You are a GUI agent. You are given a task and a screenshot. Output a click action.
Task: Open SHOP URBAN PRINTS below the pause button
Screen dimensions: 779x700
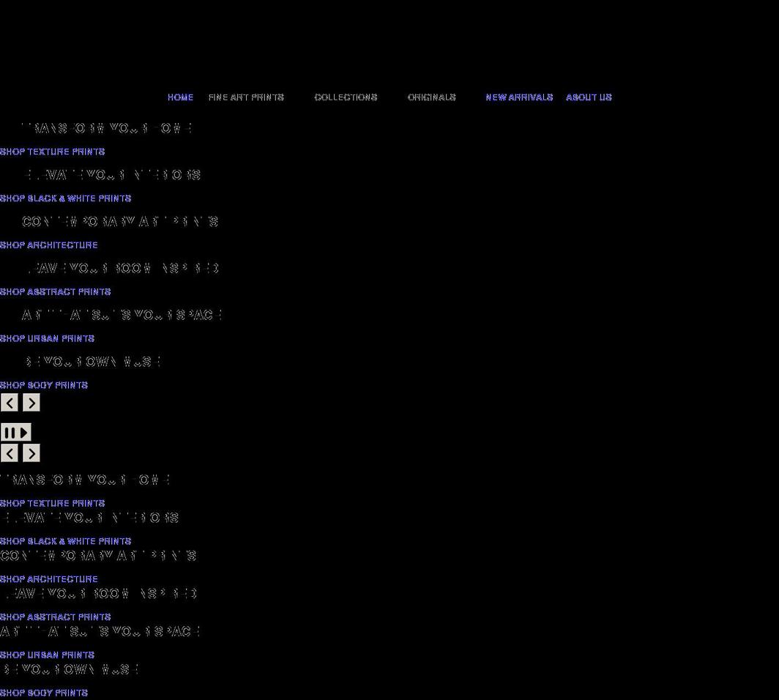pos(47,655)
